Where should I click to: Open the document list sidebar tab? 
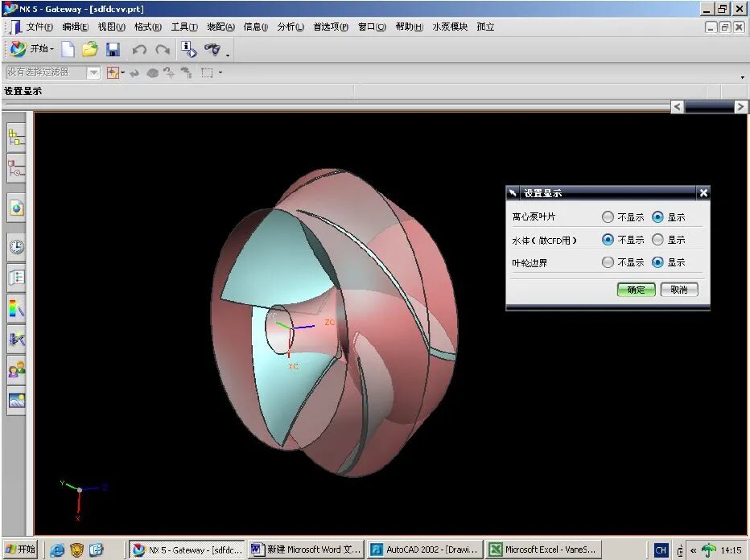(16, 278)
